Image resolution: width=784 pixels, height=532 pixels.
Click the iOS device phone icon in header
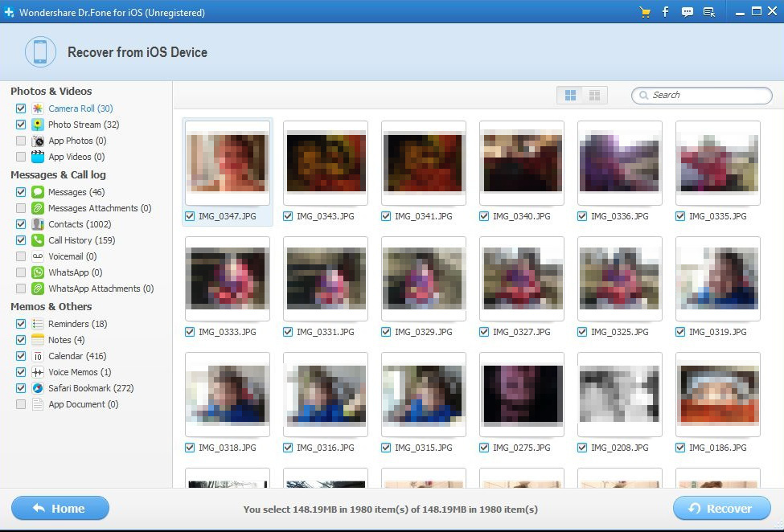coord(40,52)
